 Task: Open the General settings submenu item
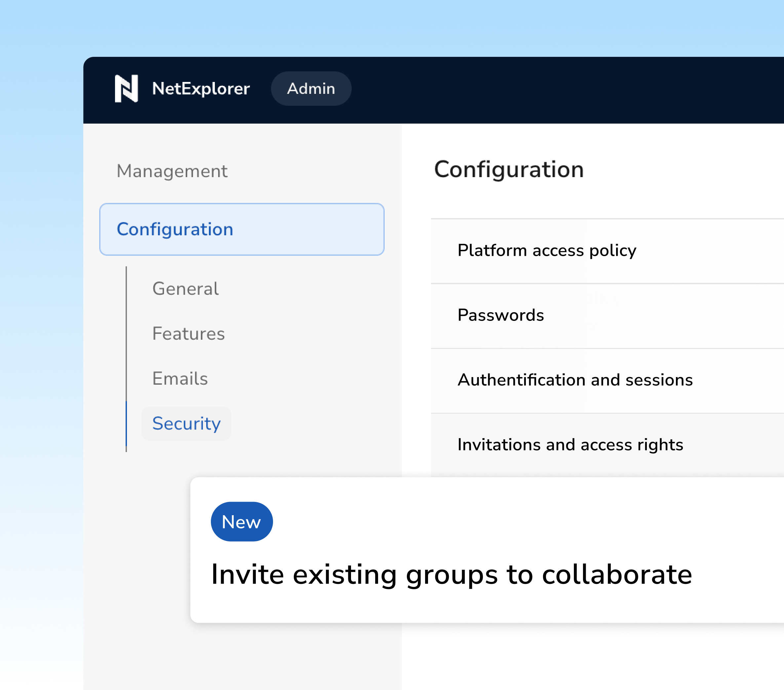pos(186,288)
